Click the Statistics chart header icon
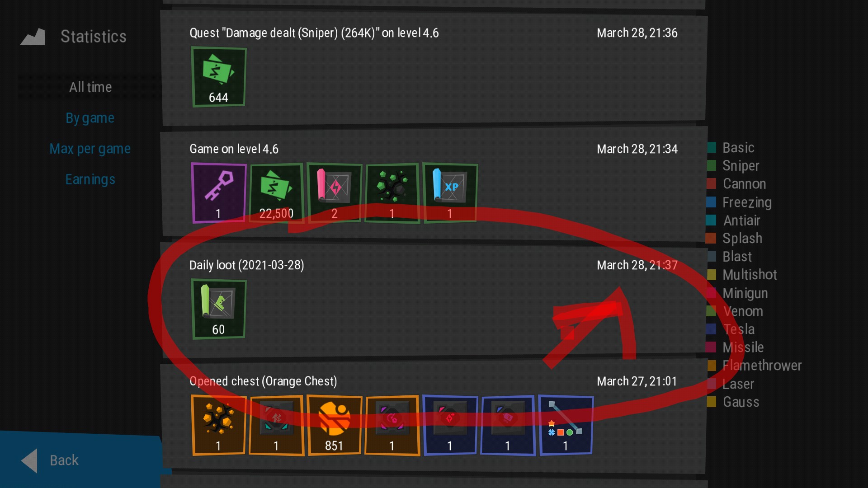The width and height of the screenshot is (868, 488). tap(33, 37)
